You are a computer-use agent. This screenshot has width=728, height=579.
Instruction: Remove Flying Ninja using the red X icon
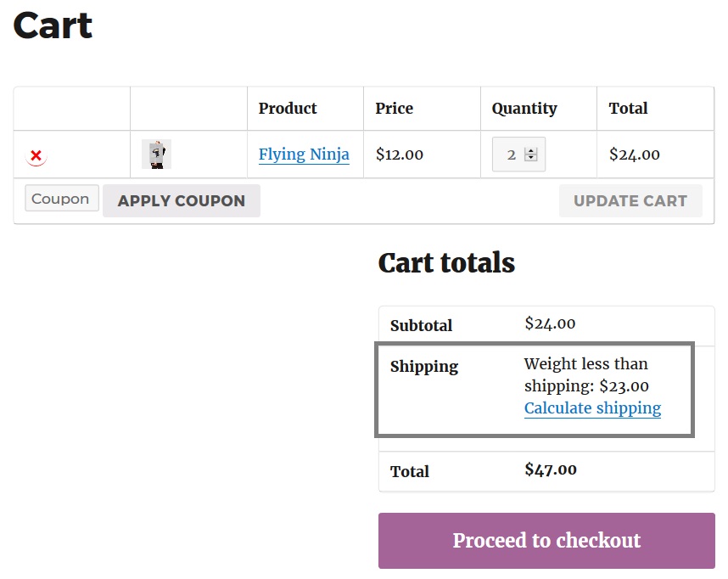point(36,155)
